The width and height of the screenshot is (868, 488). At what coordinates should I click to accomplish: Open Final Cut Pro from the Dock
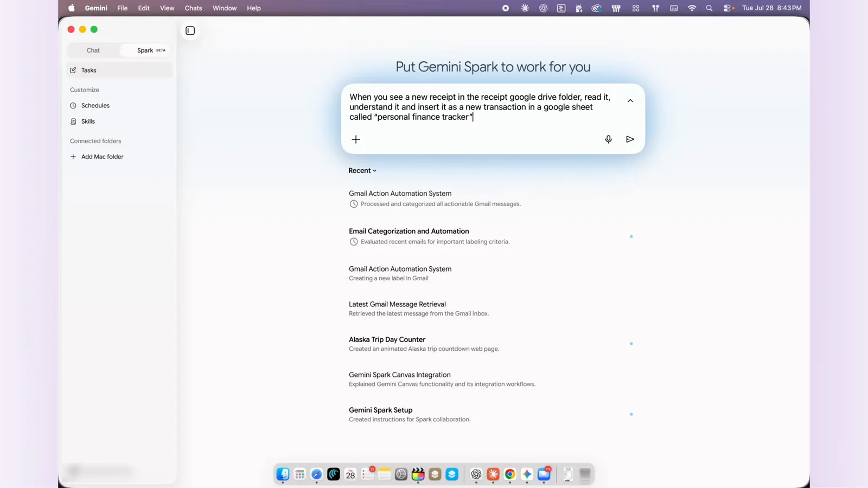[x=418, y=474]
